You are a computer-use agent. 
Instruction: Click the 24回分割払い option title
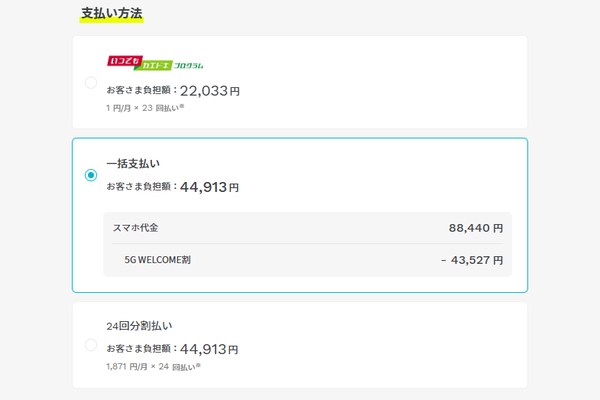coord(139,326)
